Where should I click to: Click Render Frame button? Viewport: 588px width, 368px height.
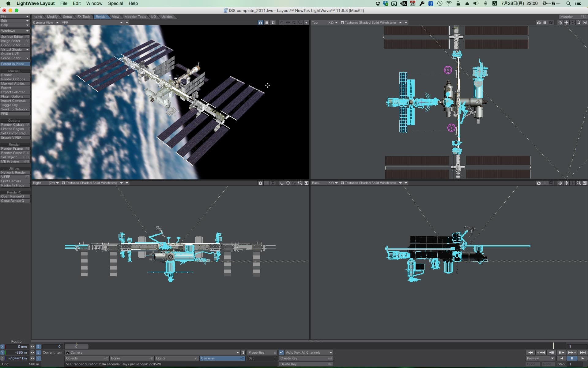(x=15, y=148)
